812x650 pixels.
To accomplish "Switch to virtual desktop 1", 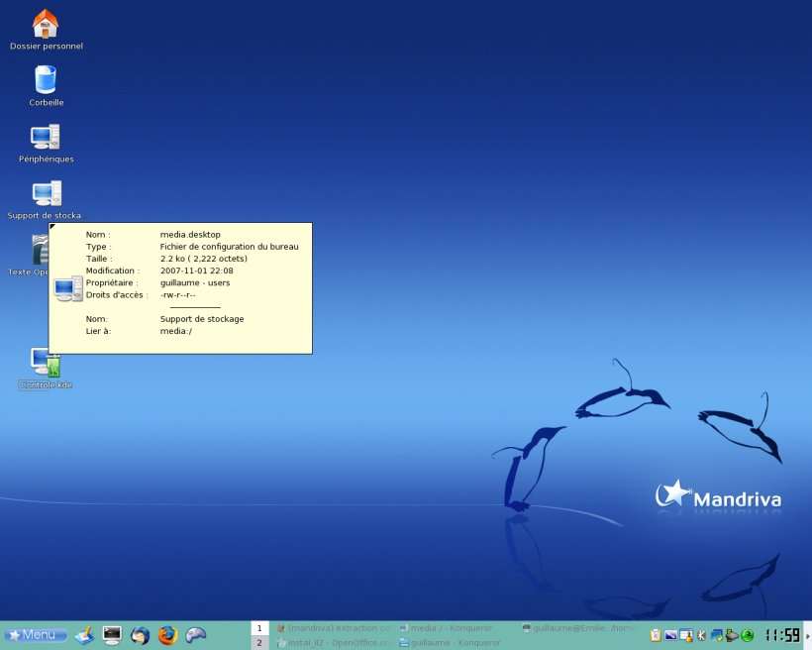I will click(260, 628).
